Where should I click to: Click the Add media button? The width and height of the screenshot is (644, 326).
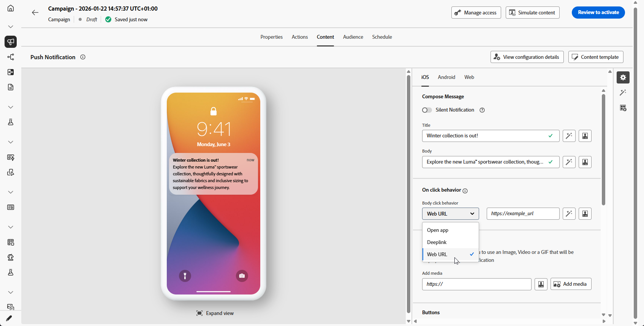tap(571, 284)
